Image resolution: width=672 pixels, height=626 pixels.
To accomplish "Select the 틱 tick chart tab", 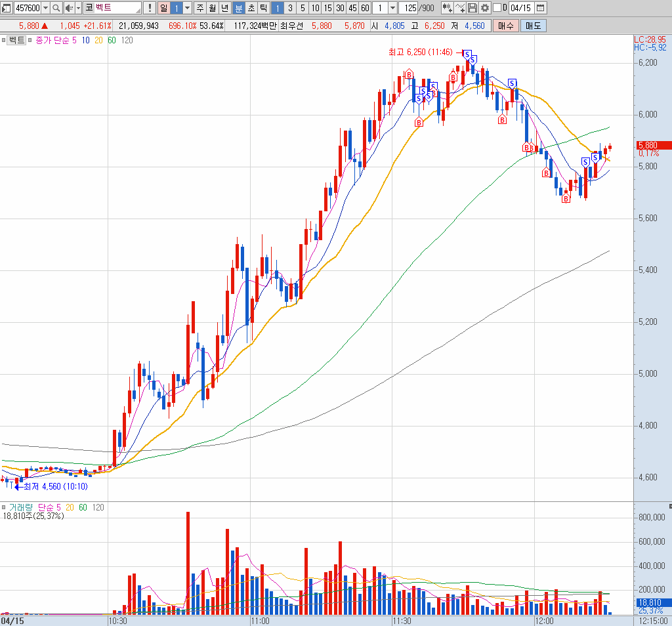I will point(262,8).
